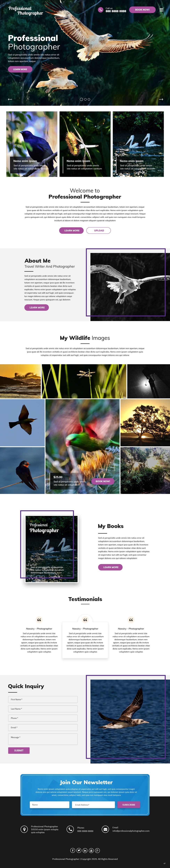The width and height of the screenshot is (170, 868).
Task: Click info@professionalphotographer.com email link
Action: [x=131, y=831]
